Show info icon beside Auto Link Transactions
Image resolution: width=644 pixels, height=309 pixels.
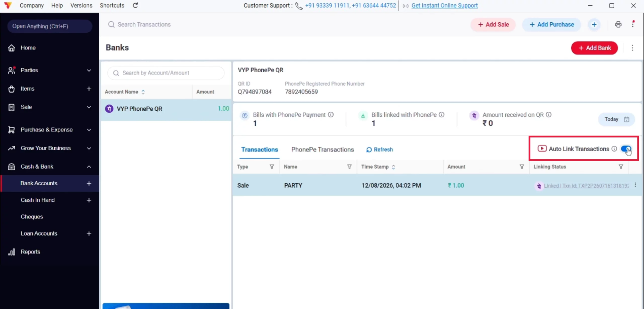(614, 149)
